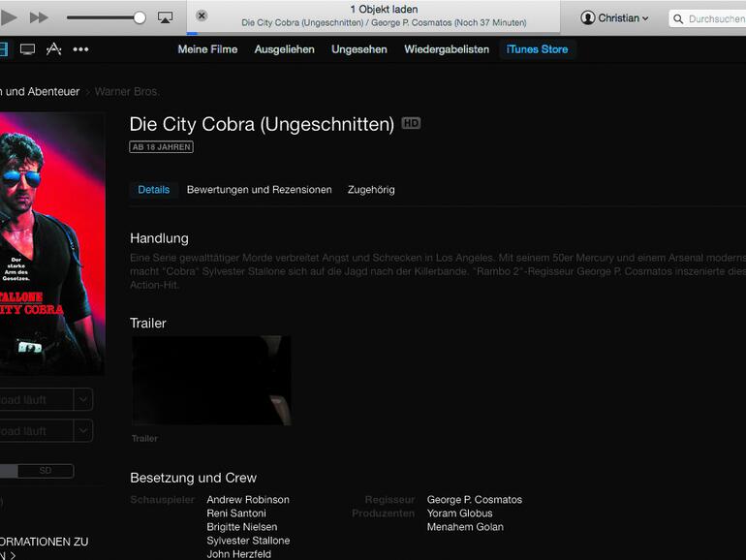Switch to the TV shows monitor icon
The height and width of the screenshot is (560, 746).
coord(27,49)
